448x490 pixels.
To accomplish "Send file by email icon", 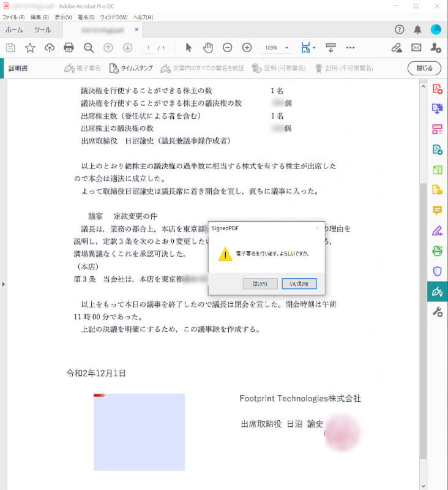I will pyautogui.click(x=416, y=48).
